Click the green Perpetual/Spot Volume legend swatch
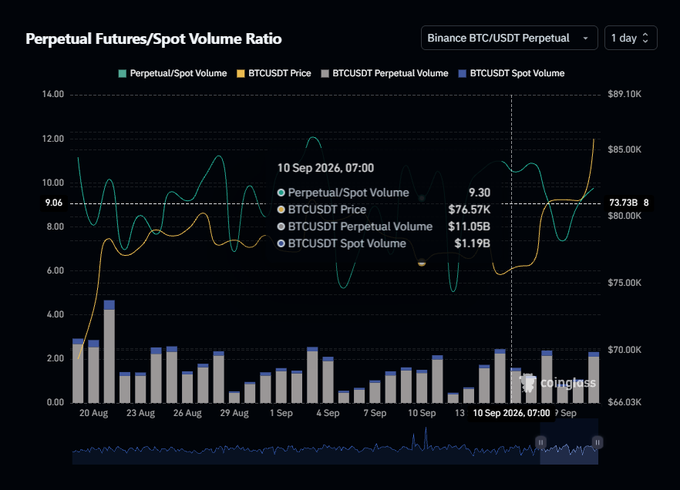 pos(122,74)
